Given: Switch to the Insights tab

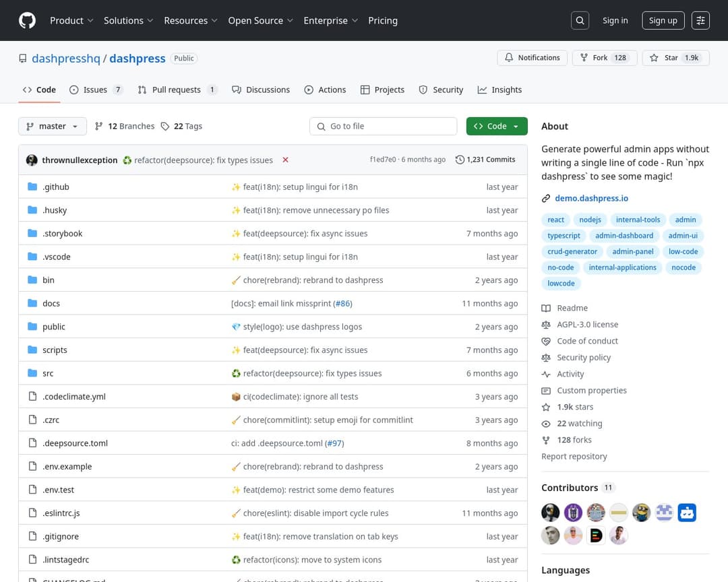Looking at the screenshot, I should (499, 90).
